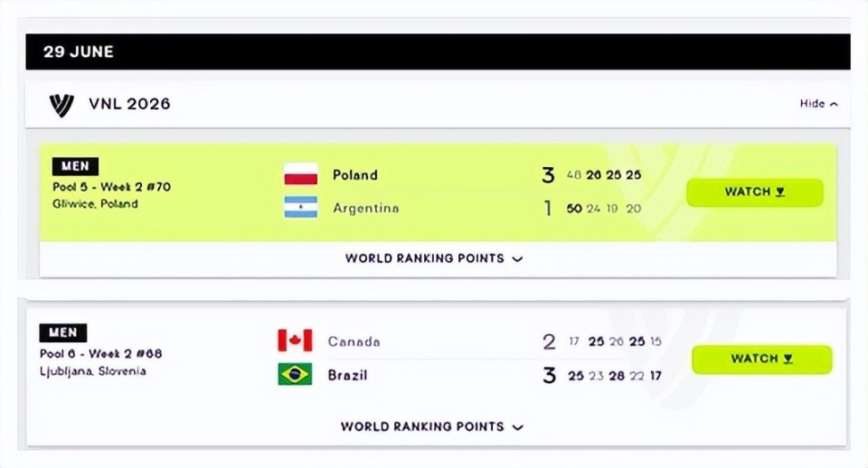The width and height of the screenshot is (868, 468).
Task: Open the Brazil team link
Action: pos(347,375)
